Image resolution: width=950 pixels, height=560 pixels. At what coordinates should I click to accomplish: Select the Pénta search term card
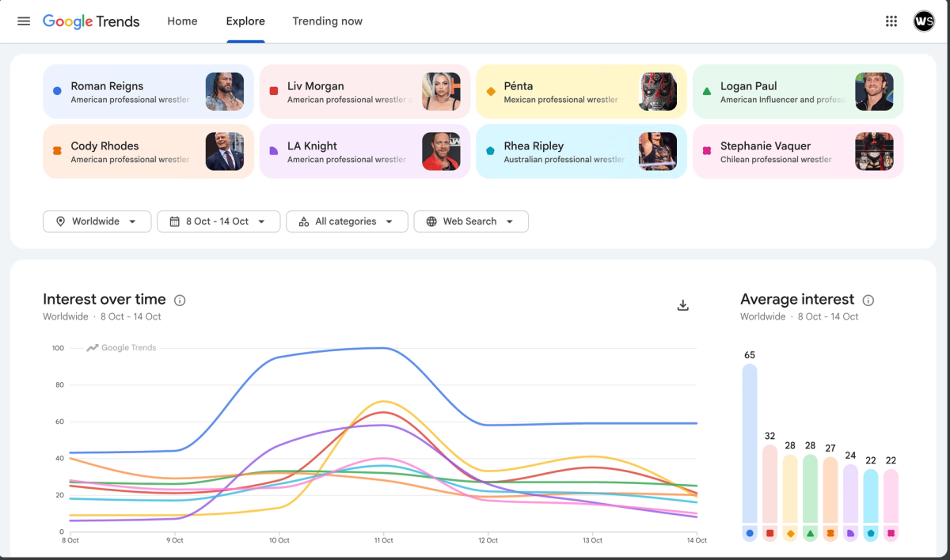pyautogui.click(x=581, y=92)
